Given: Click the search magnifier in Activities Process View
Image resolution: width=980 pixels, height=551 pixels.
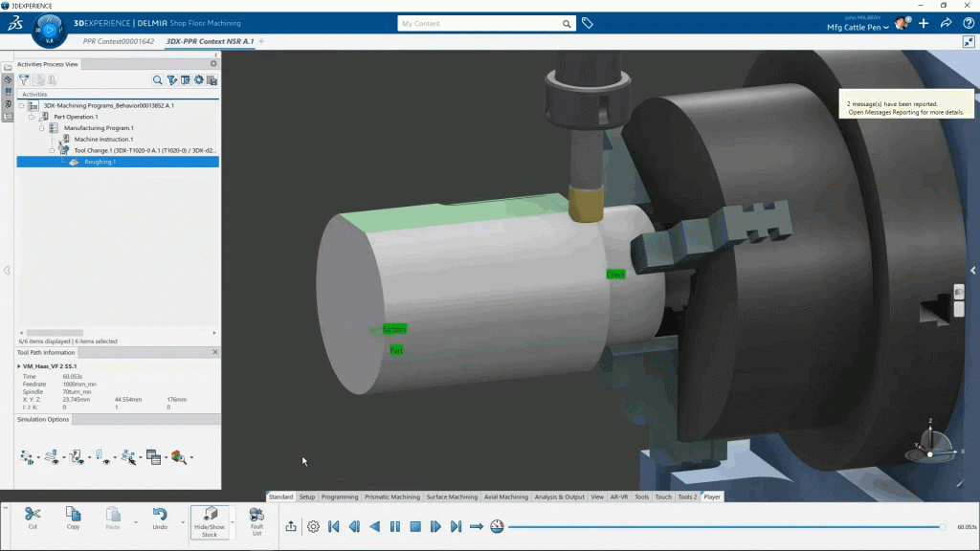Looking at the screenshot, I should coord(158,80).
